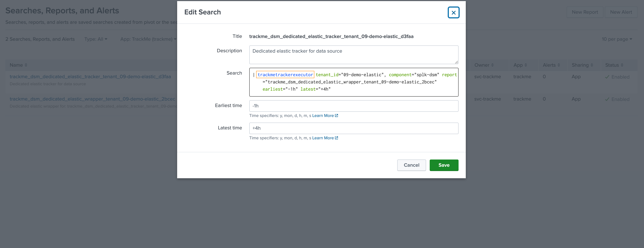
Task: Click svc-trackme owner in tracker row
Action: coord(487,77)
